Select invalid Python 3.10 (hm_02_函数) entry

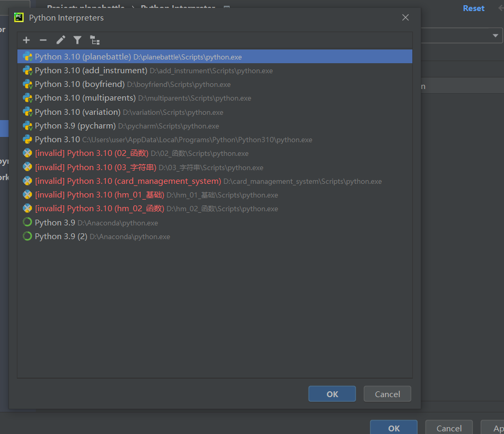(215, 209)
